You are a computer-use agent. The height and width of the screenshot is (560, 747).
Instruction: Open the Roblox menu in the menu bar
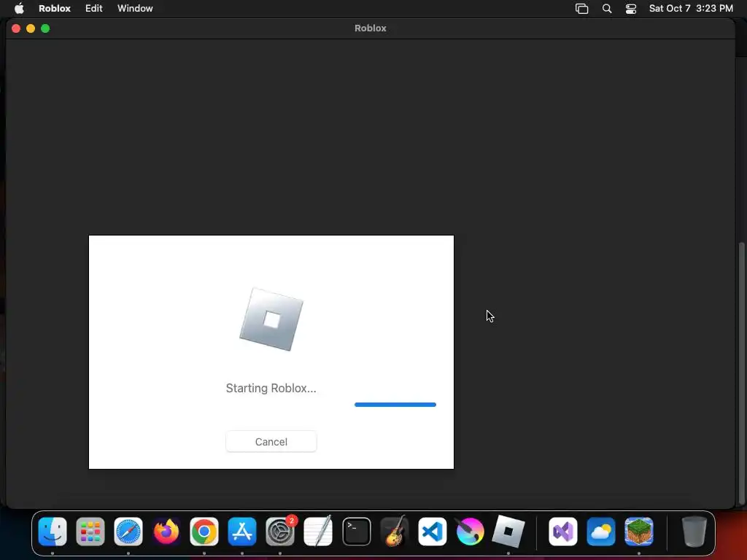click(x=55, y=8)
